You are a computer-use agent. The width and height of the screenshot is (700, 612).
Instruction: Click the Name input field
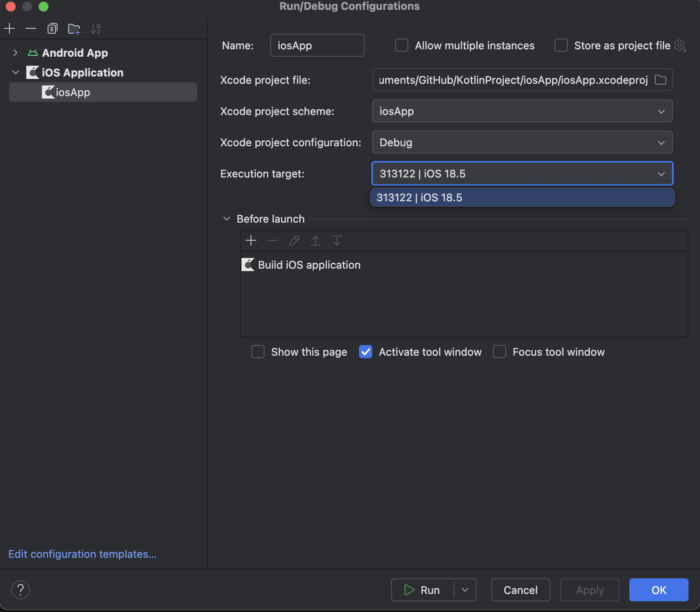point(318,45)
